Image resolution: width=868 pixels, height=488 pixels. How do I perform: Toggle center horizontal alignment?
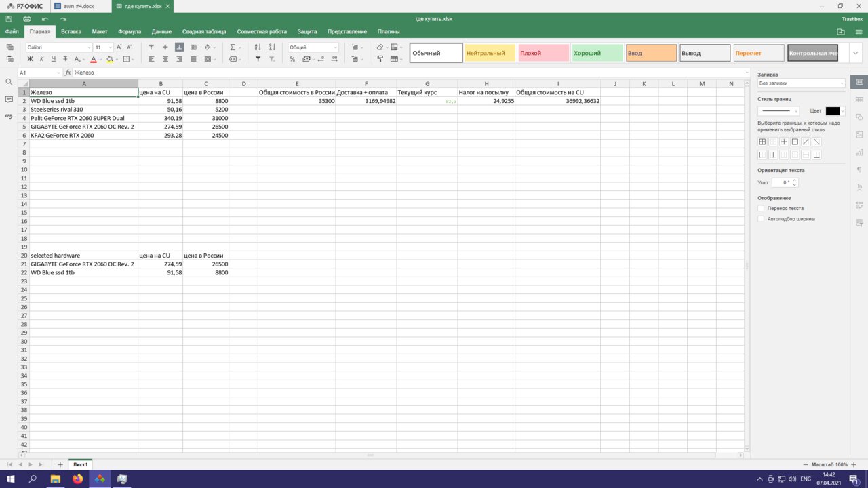coord(165,59)
